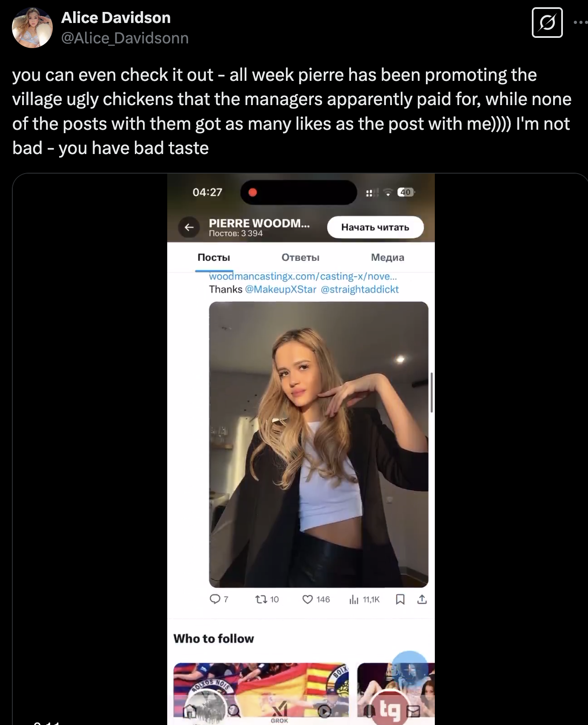Switch to the Ответы tab

pos(300,257)
